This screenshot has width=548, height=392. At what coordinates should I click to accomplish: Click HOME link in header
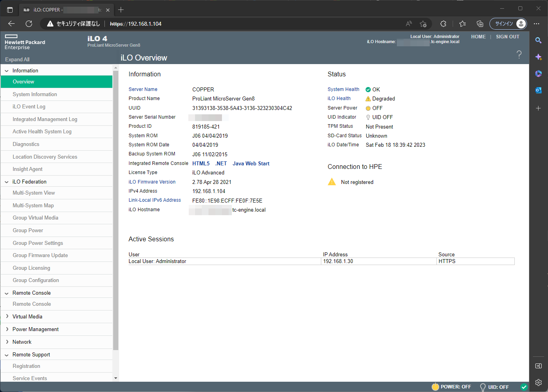tap(478, 37)
